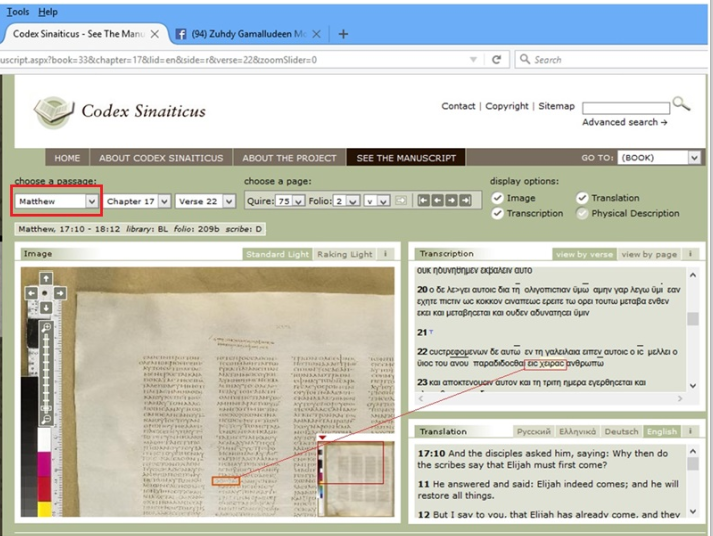This screenshot has width=713, height=536.
Task: Open the GO TO (BOOK) dropdown
Action: (x=658, y=157)
